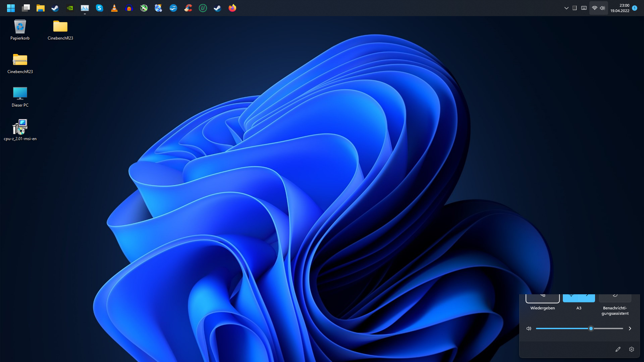
Task: Open Task View from the taskbar
Action: pos(26,8)
